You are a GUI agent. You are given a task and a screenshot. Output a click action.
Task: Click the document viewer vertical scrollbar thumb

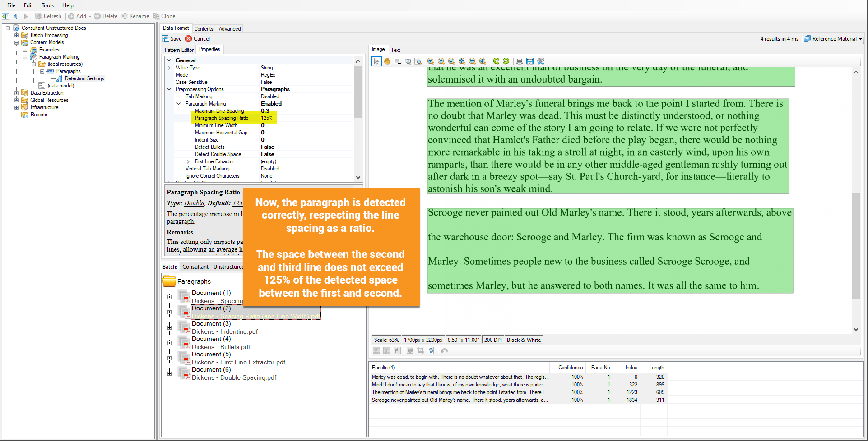(856, 246)
